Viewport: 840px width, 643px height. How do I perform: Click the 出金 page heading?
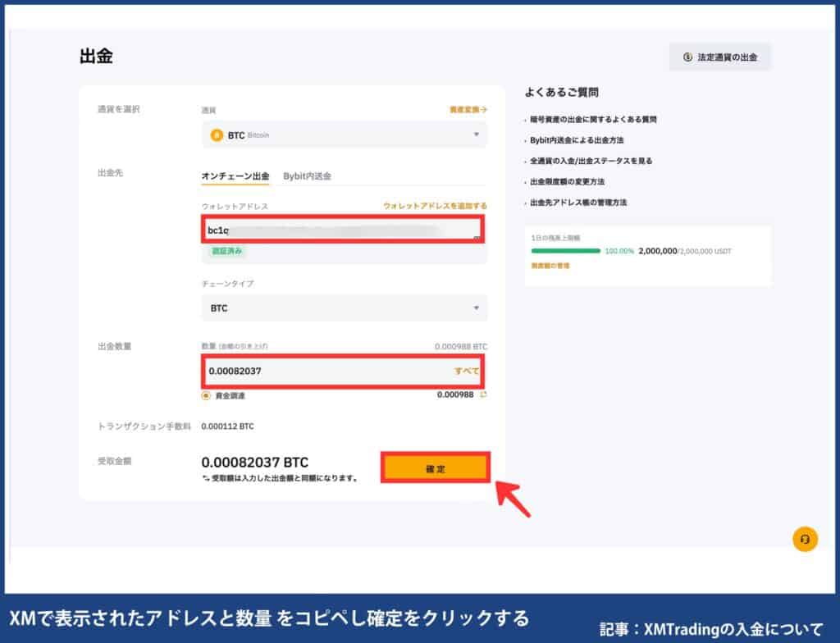[96, 56]
